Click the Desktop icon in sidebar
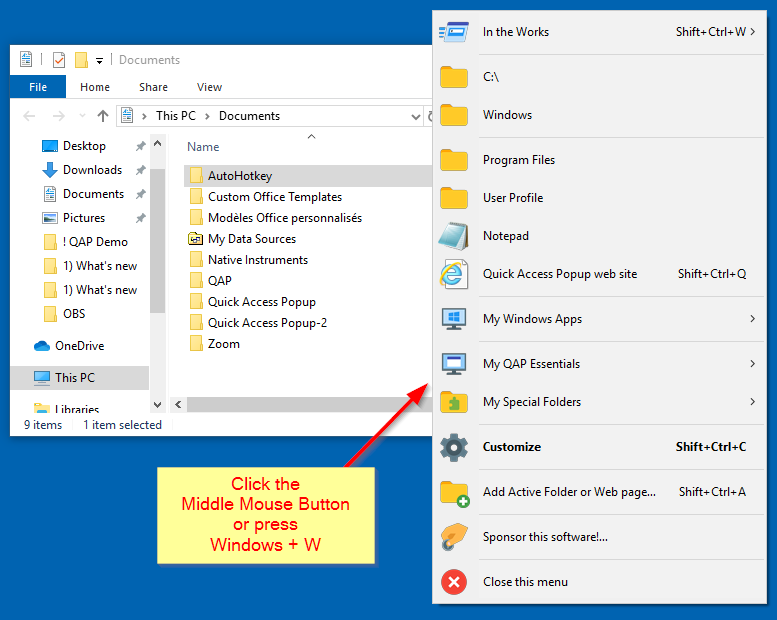 click(x=50, y=146)
